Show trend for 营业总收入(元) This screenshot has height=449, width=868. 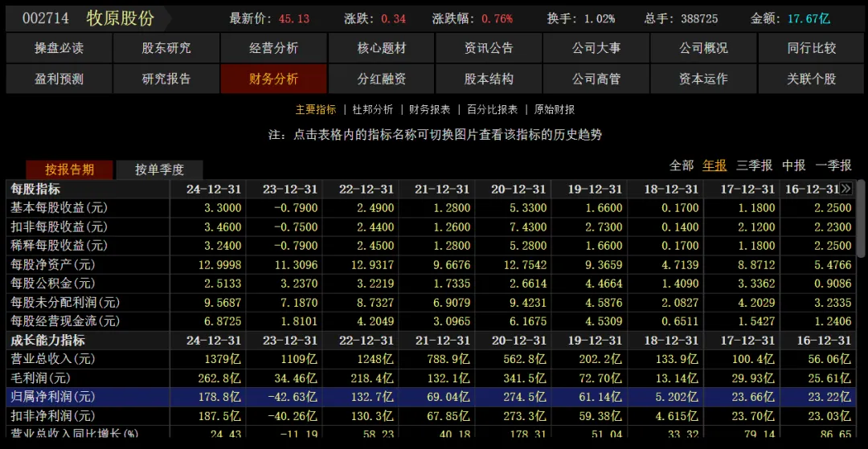tap(53, 359)
